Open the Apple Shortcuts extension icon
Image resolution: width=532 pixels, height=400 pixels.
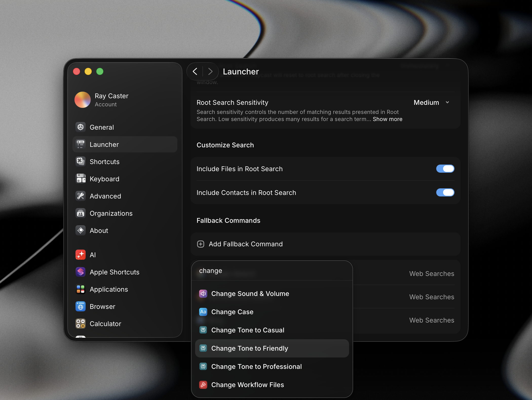(81, 272)
